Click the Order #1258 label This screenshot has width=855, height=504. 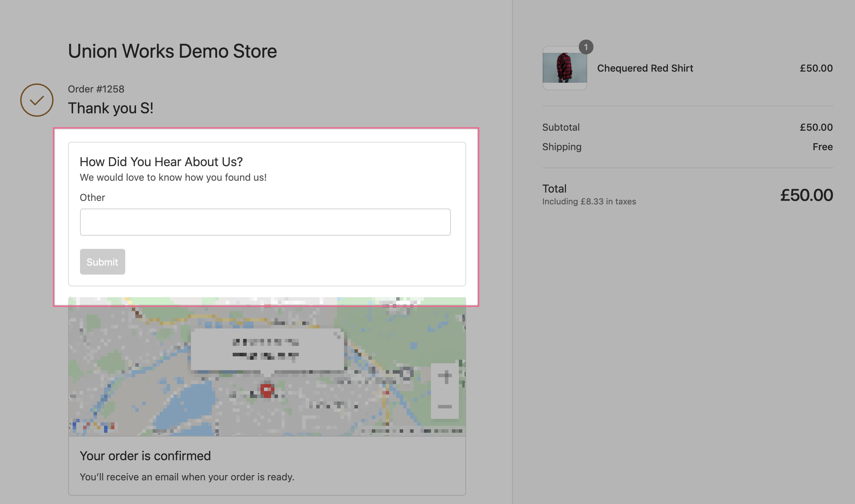tap(96, 89)
